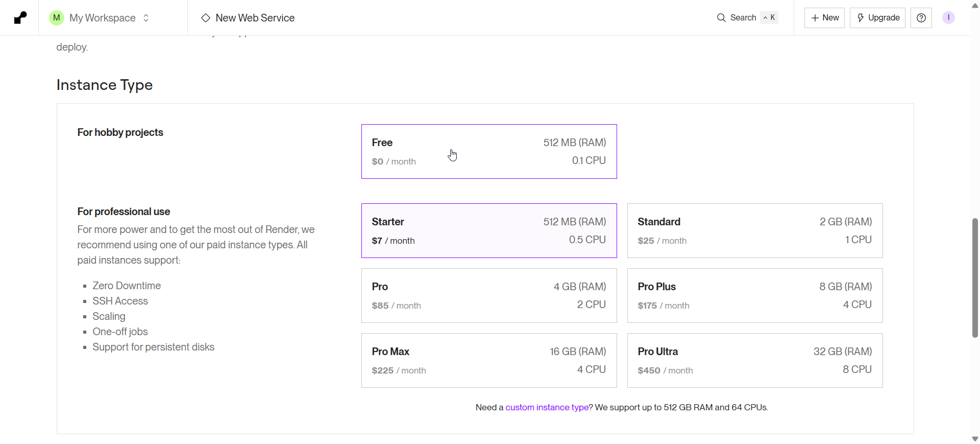Screen dimensions: 980x444
Task: Select the Pro Ultra instance card
Action: click(754, 361)
